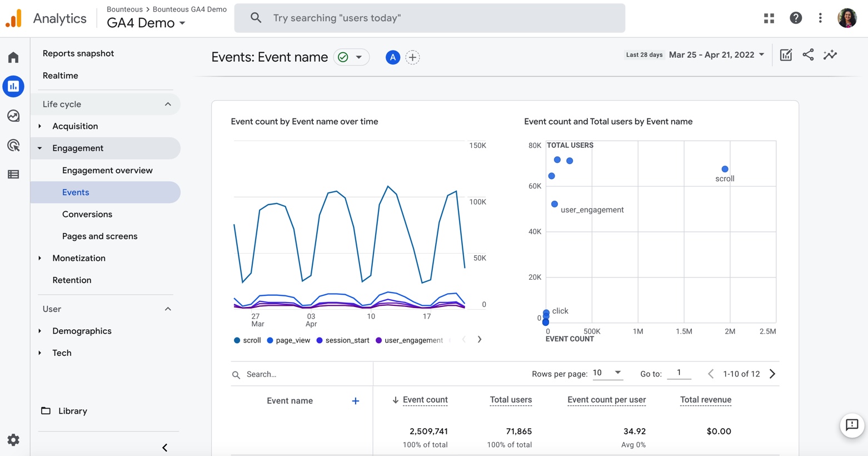Toggle the page_view legend series
The height and width of the screenshot is (456, 868).
(288, 340)
